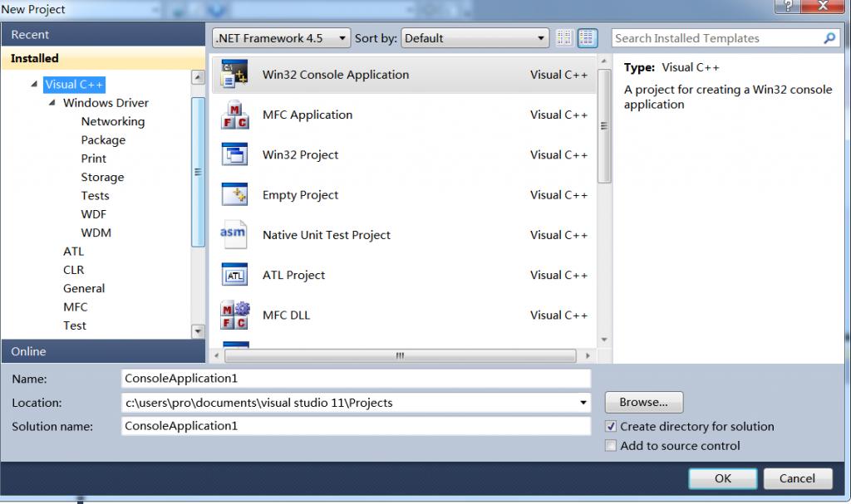Click the ATL Project template icon
Viewport: 851px width, 504px height.
click(234, 275)
